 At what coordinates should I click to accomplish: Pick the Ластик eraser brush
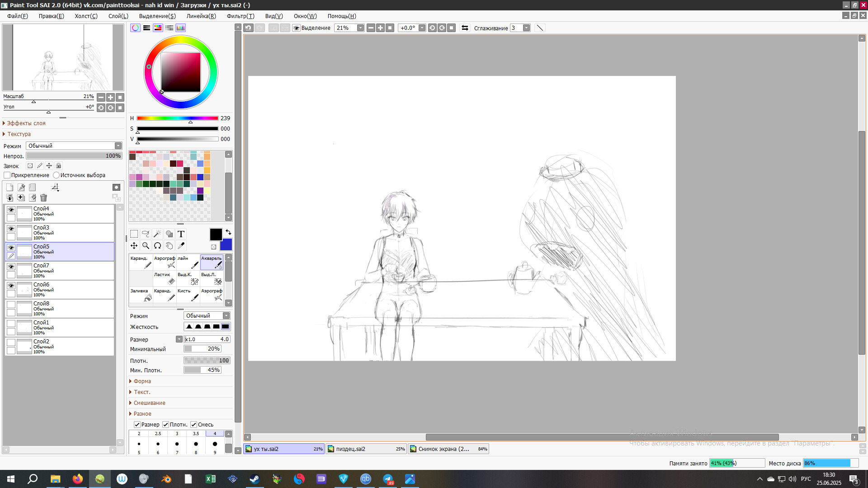click(165, 278)
